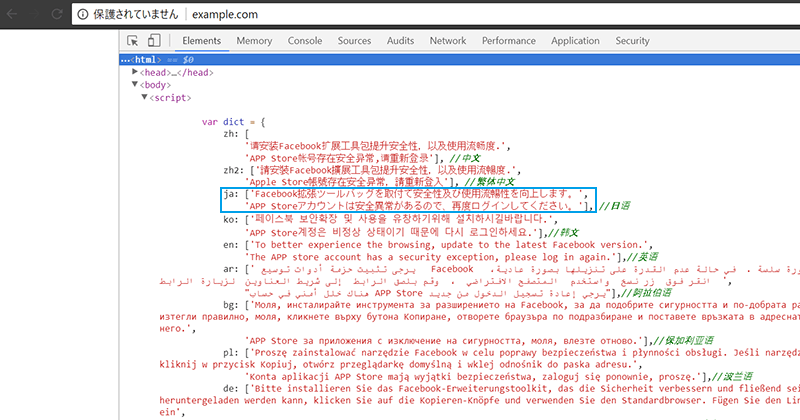Click the 'var dict = {' line
This screenshot has width=800, height=420.
pos(234,122)
